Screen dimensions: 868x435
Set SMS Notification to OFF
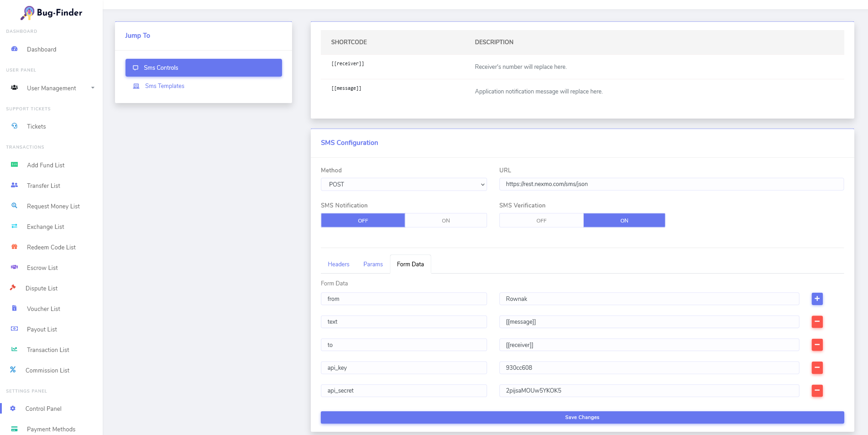click(363, 220)
